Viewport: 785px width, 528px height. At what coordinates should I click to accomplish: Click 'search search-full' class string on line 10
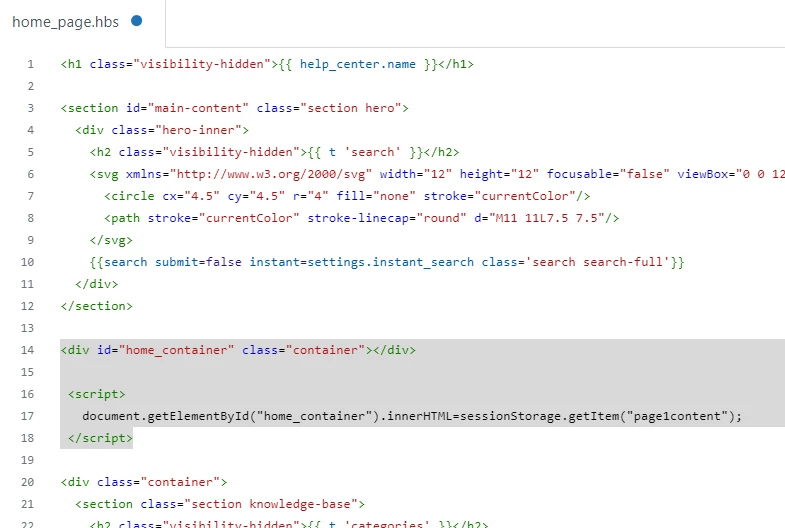[597, 262]
